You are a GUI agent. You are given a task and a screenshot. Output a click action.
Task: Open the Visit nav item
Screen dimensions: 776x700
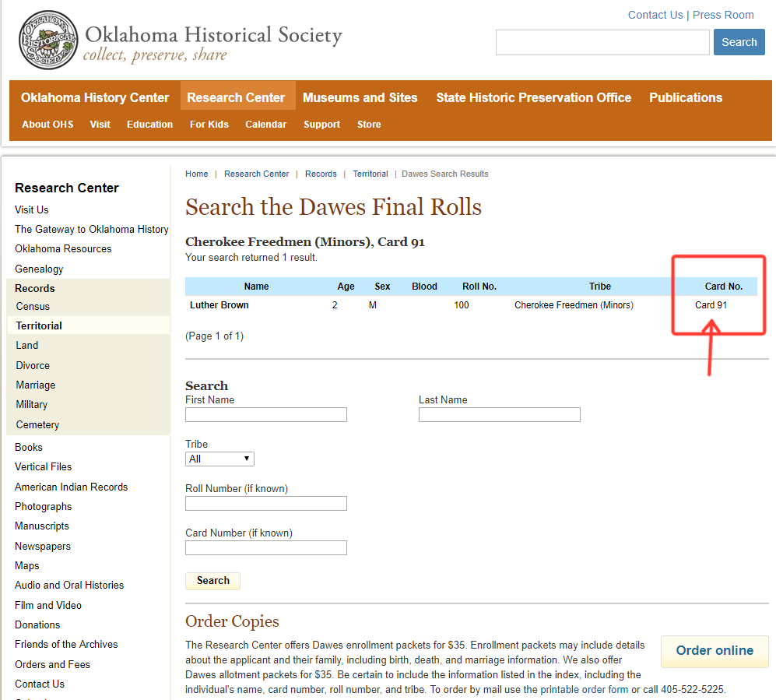pyautogui.click(x=100, y=125)
